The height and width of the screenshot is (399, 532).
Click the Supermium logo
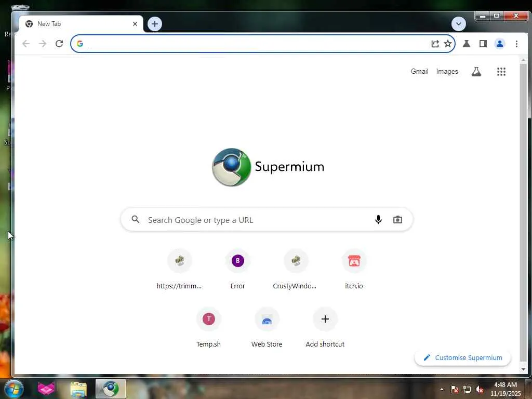tap(268, 167)
